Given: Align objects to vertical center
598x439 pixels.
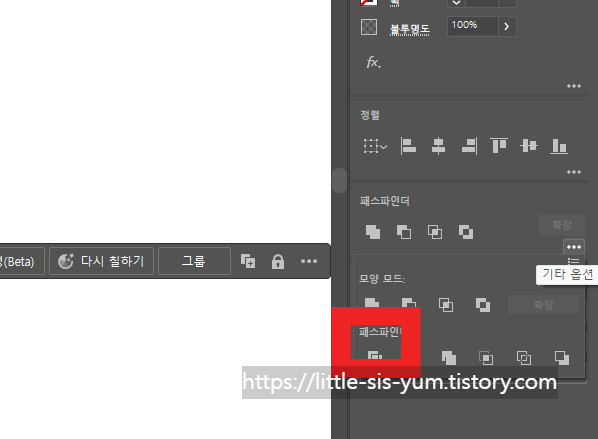Looking at the screenshot, I should pyautogui.click(x=529, y=145).
